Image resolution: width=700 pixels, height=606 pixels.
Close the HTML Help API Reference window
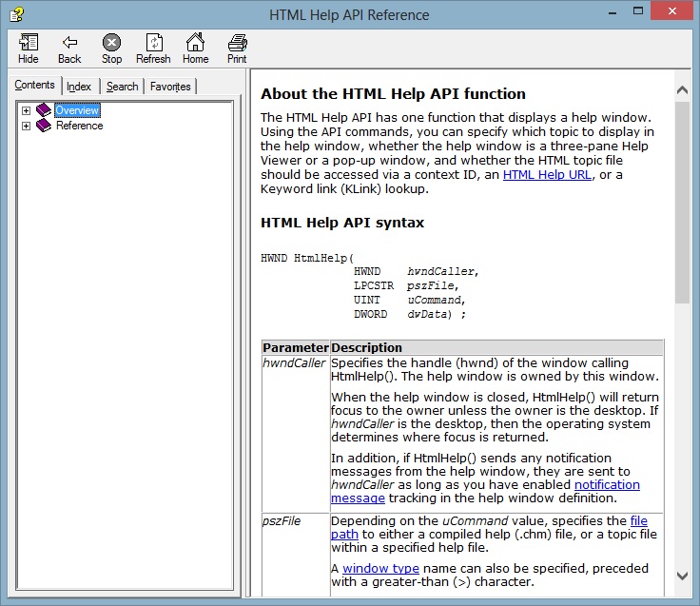(x=671, y=11)
